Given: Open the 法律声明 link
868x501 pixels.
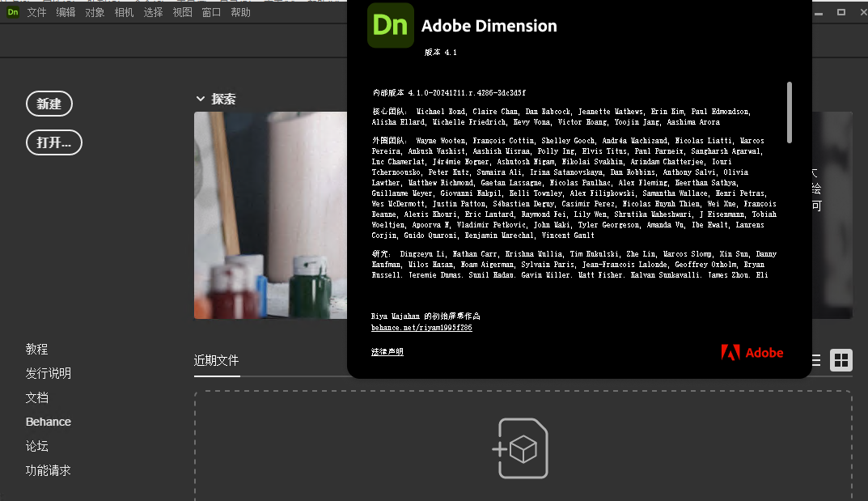Looking at the screenshot, I should click(x=387, y=352).
